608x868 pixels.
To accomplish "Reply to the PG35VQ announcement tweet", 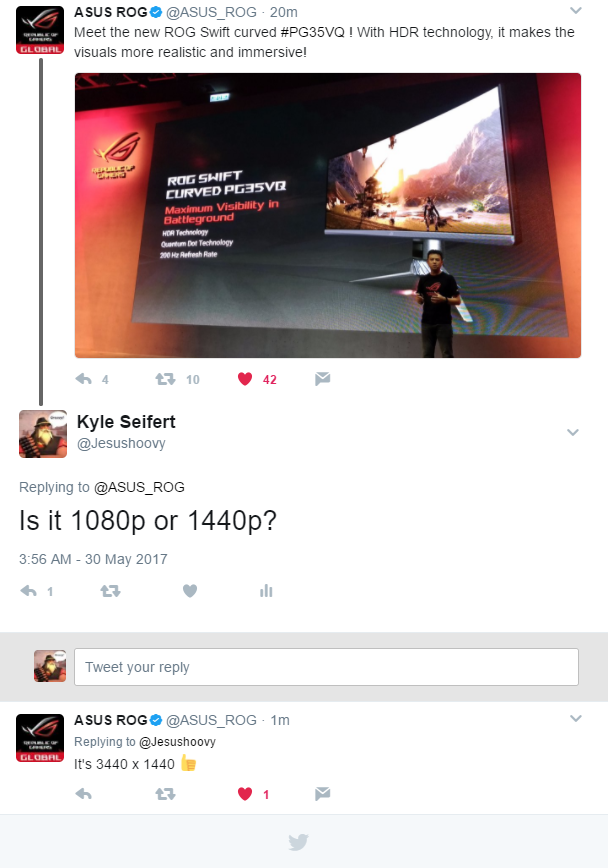I will (x=84, y=379).
